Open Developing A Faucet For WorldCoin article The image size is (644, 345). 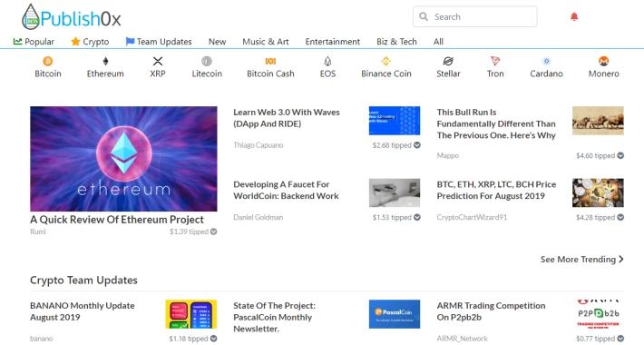pyautogui.click(x=286, y=191)
